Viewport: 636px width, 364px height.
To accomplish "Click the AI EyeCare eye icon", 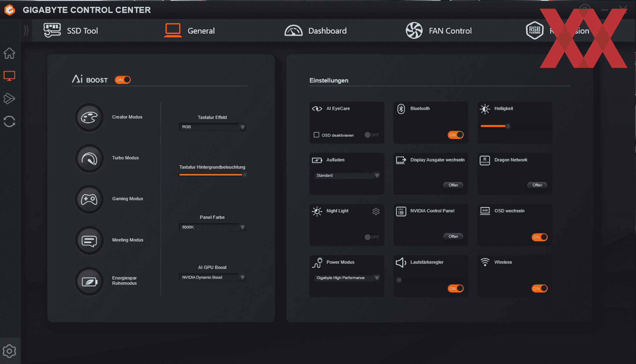I will (x=317, y=109).
